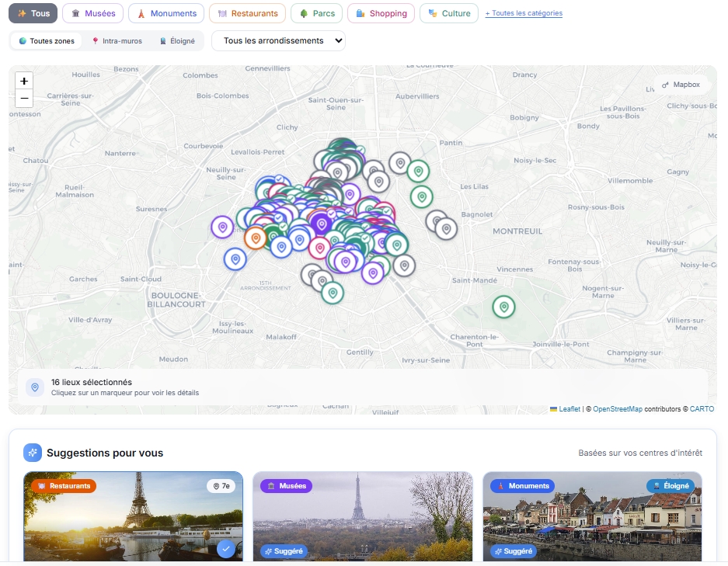The width and height of the screenshot is (728, 566).
Task: Click '16 lieux sélectionnés' text
Action: [92, 382]
